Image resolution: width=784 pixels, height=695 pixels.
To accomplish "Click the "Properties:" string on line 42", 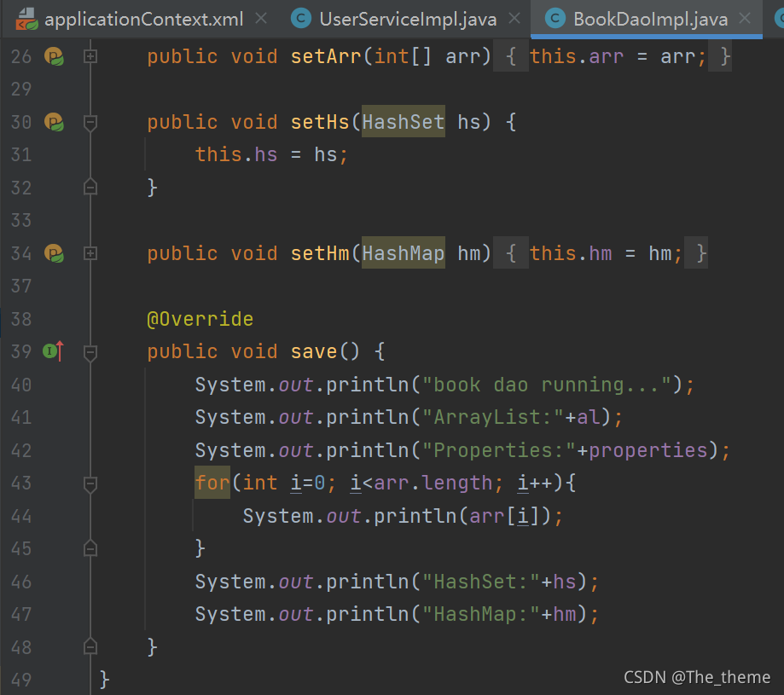I will pos(500,450).
